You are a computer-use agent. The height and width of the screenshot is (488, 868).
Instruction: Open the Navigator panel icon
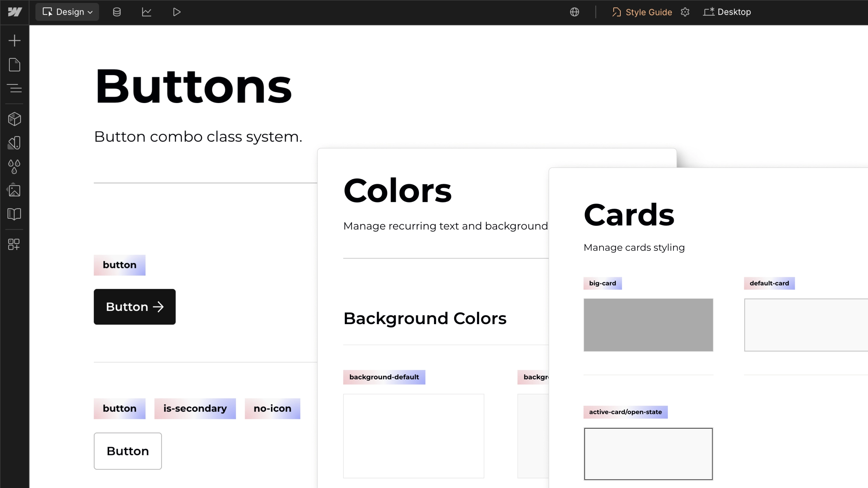point(14,88)
